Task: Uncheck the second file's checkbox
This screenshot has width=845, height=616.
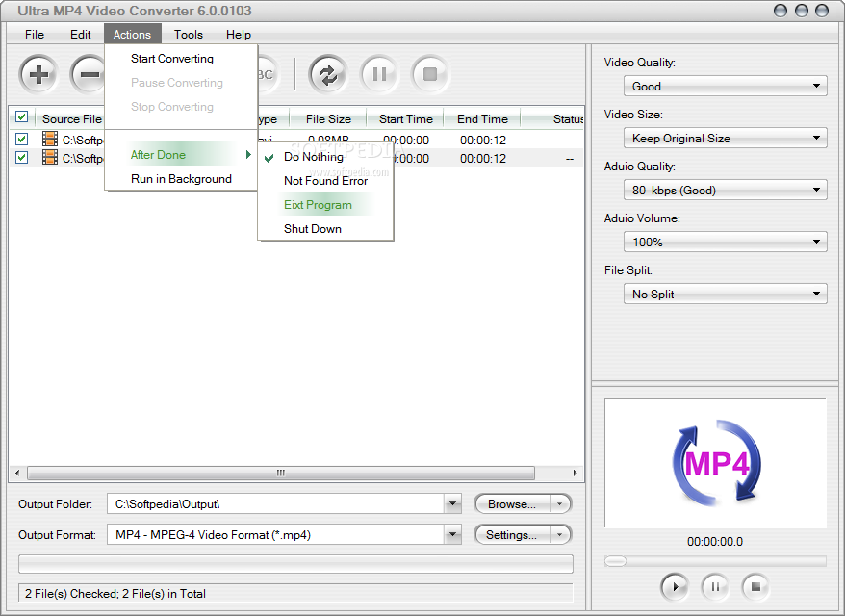Action: click(x=21, y=157)
